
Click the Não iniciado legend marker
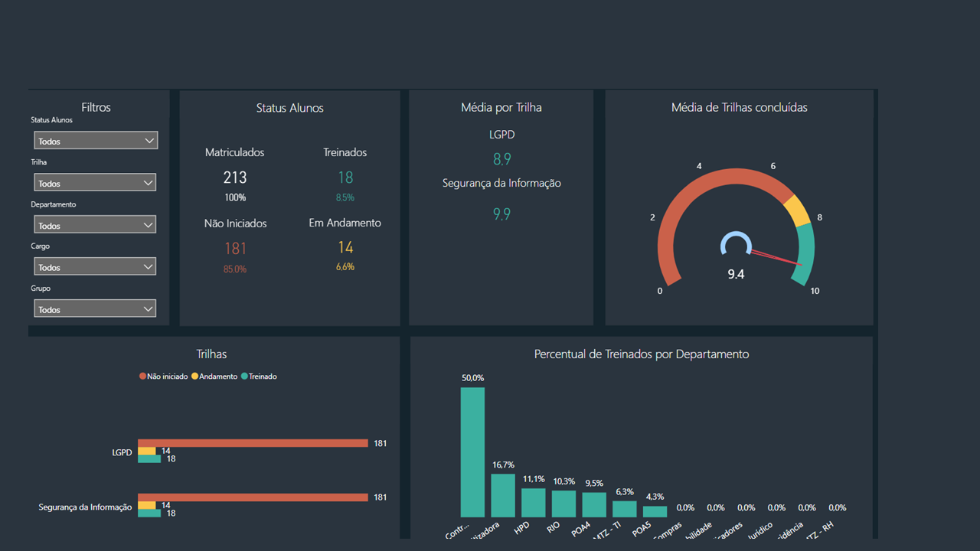(142, 377)
